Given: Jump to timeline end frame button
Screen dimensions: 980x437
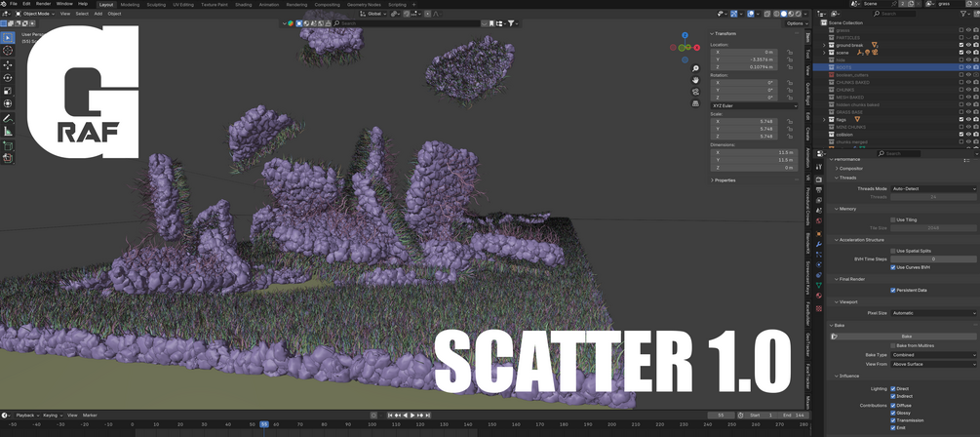Looking at the screenshot, I should pyautogui.click(x=427, y=416).
